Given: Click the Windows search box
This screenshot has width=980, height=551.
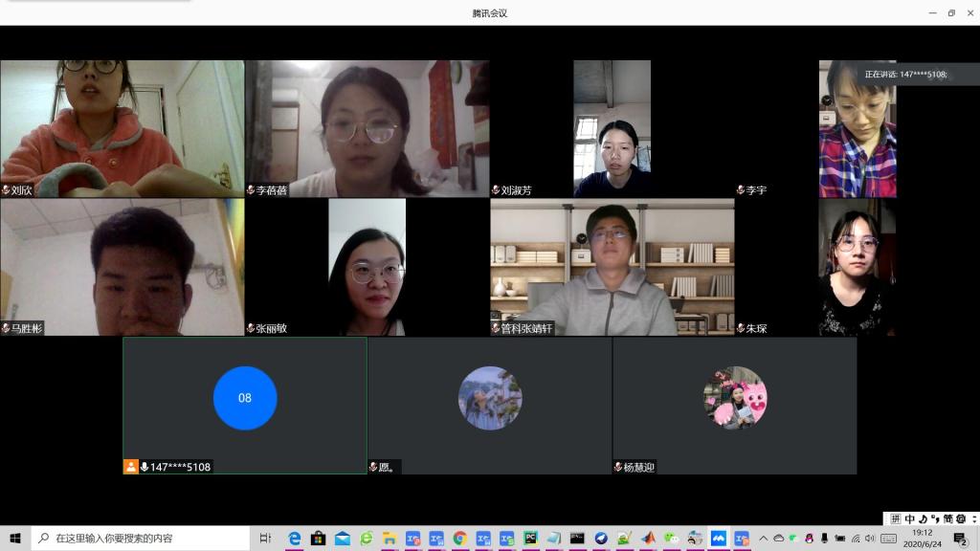Looking at the screenshot, I should click(142, 539).
